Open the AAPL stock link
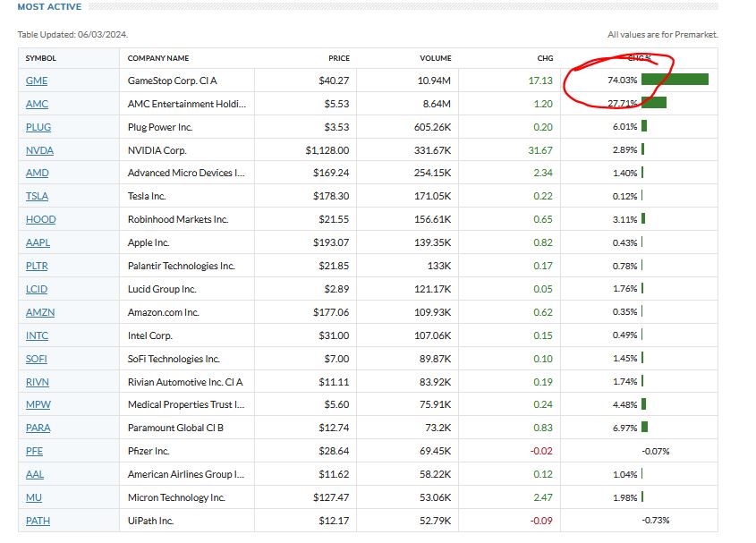This screenshot has width=756, height=543. (38, 242)
